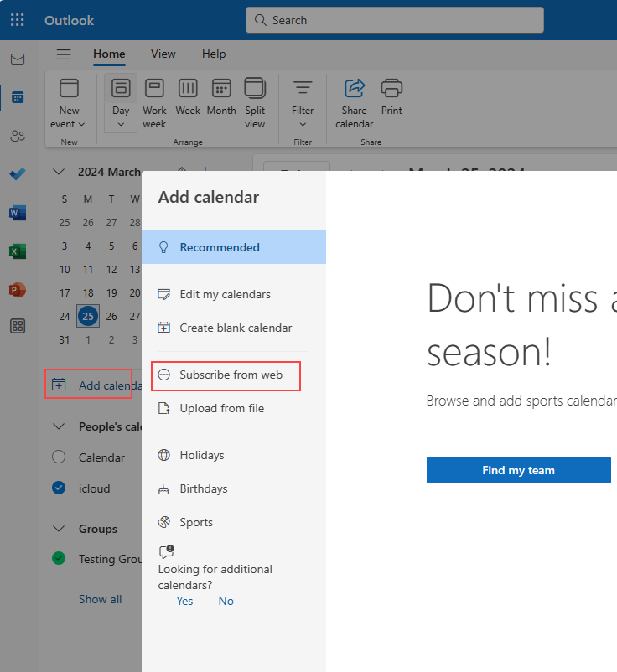Open To Do checkmark app

tap(18, 174)
